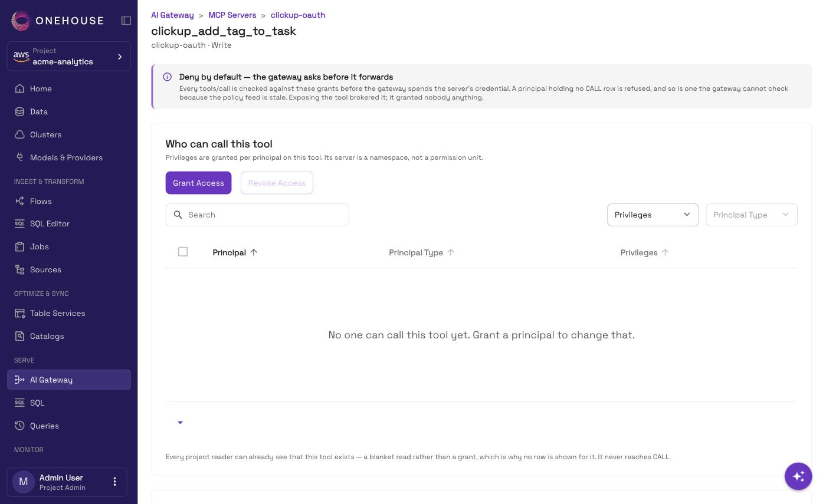The width and height of the screenshot is (826, 504).
Task: Click the Home house icon
Action: click(19, 88)
